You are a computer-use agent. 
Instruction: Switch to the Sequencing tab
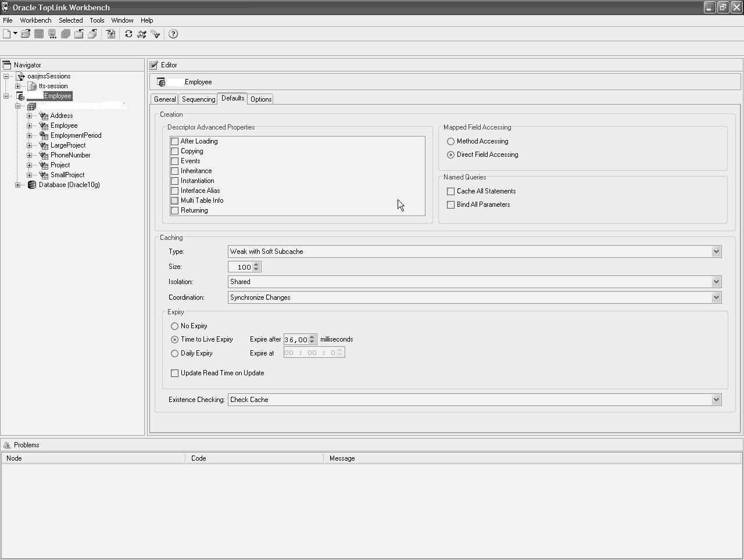coord(198,99)
